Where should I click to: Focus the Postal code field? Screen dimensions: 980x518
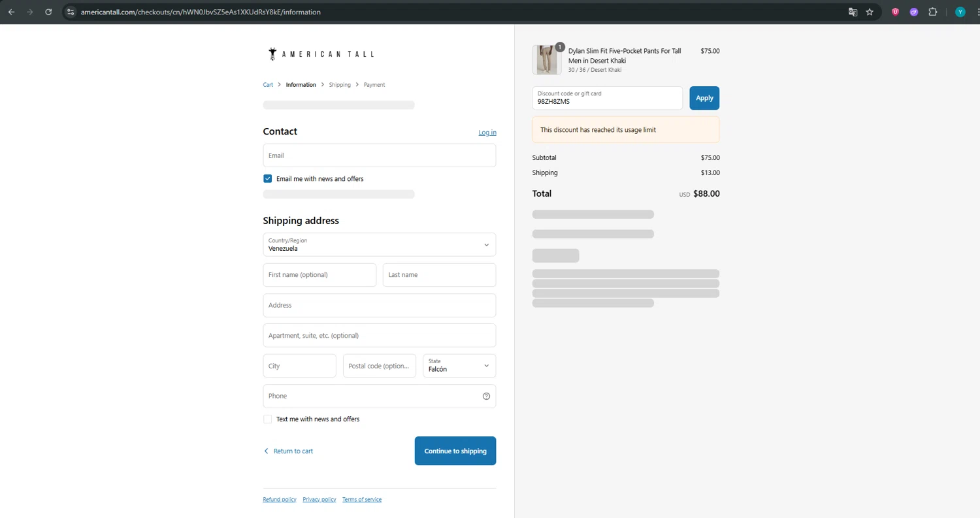[380, 366]
